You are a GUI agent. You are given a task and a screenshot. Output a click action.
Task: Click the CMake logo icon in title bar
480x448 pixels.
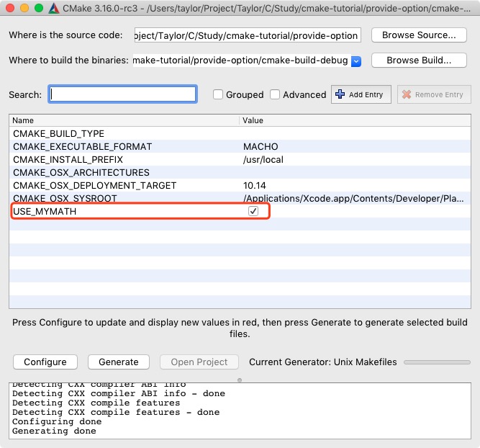coord(54,9)
